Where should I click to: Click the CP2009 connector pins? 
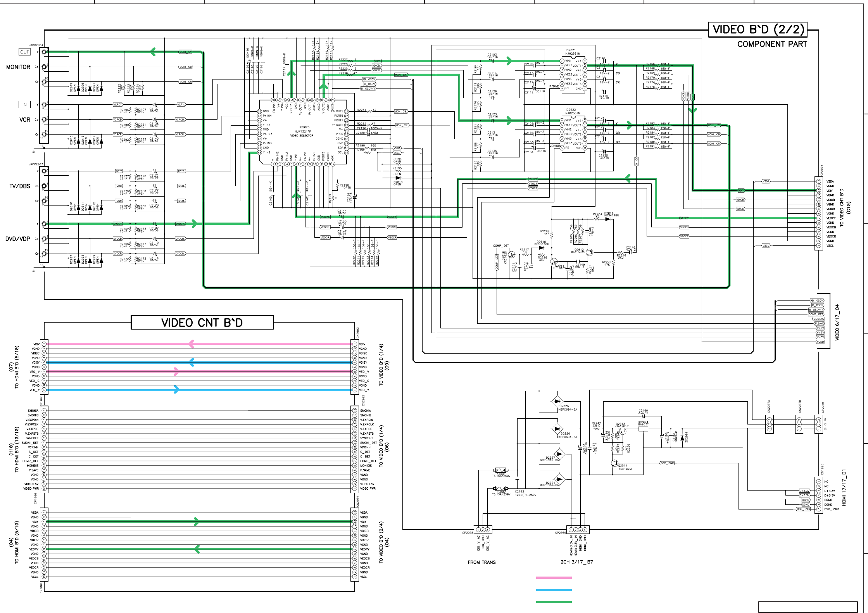578,530
